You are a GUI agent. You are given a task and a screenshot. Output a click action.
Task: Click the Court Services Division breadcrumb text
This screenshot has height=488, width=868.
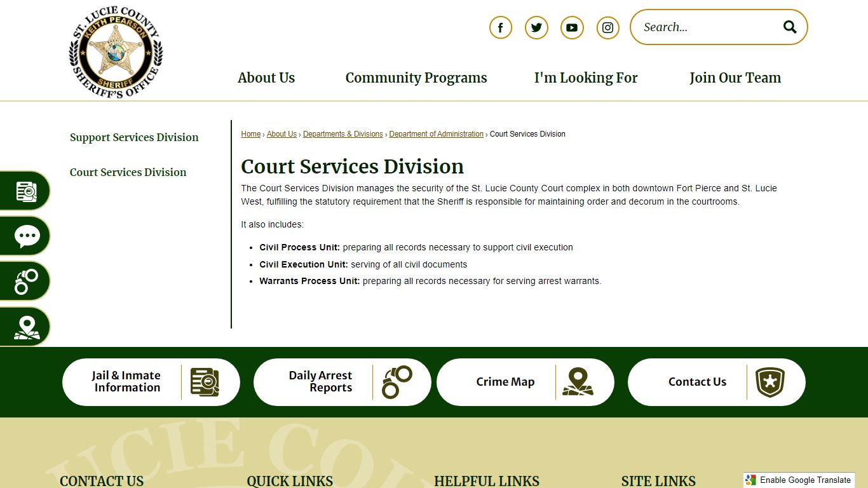click(527, 134)
